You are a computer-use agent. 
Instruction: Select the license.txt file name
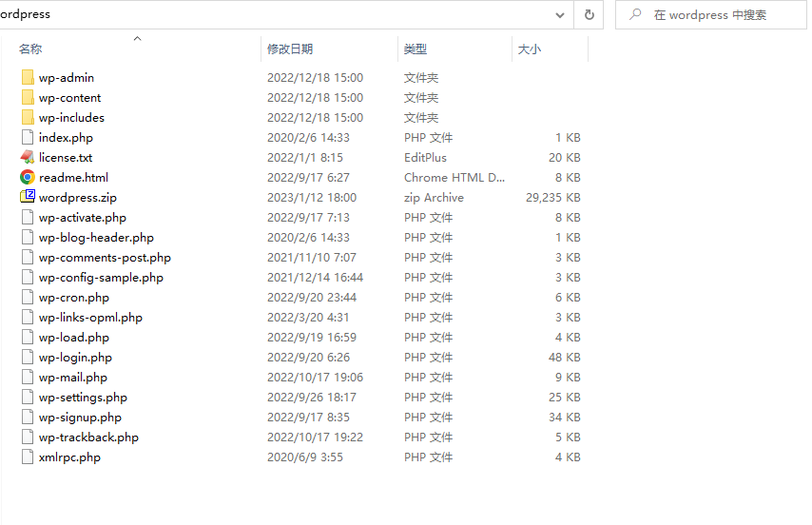coord(66,157)
